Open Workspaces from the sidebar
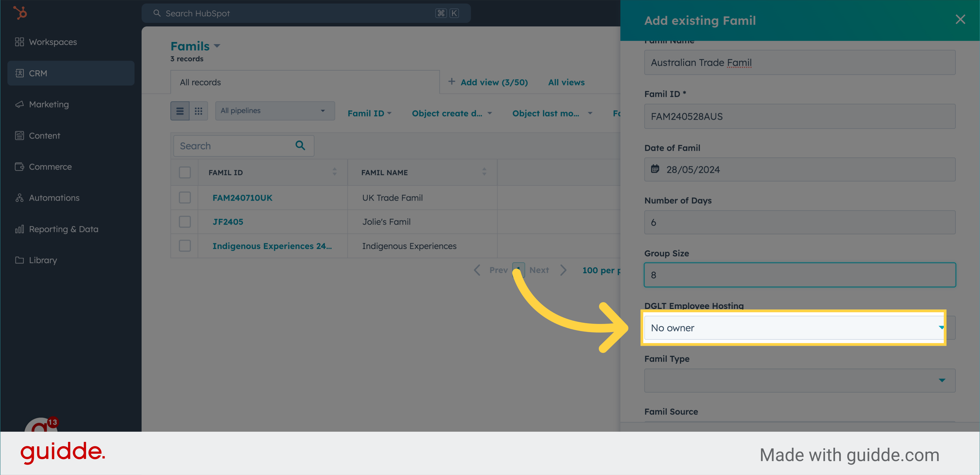Screen dimensions: 980x475 click(x=53, y=42)
